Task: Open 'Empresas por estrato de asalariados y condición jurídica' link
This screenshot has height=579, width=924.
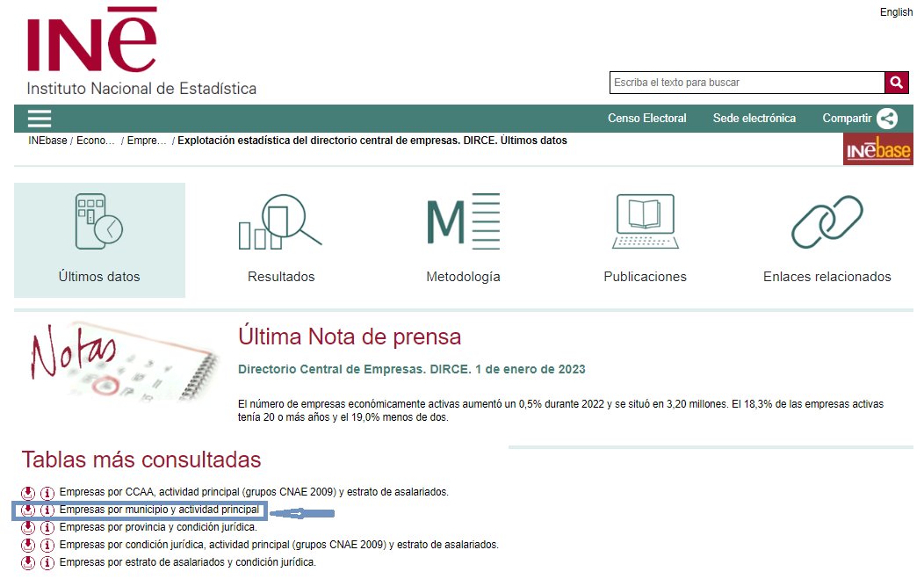Action: coord(187,562)
